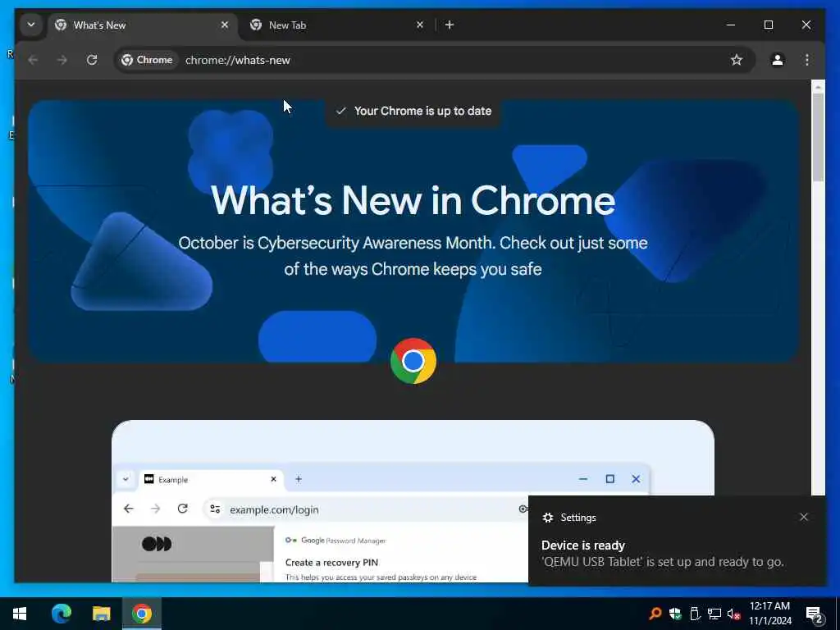Bookmark this page with the star icon
Screen dimensions: 840x630
point(737,60)
